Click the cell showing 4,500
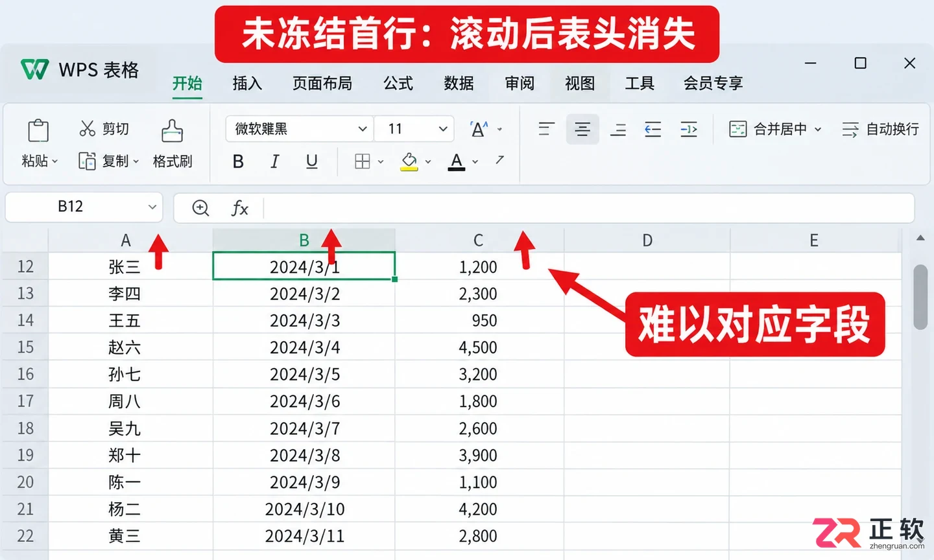The image size is (934, 560). tap(479, 347)
